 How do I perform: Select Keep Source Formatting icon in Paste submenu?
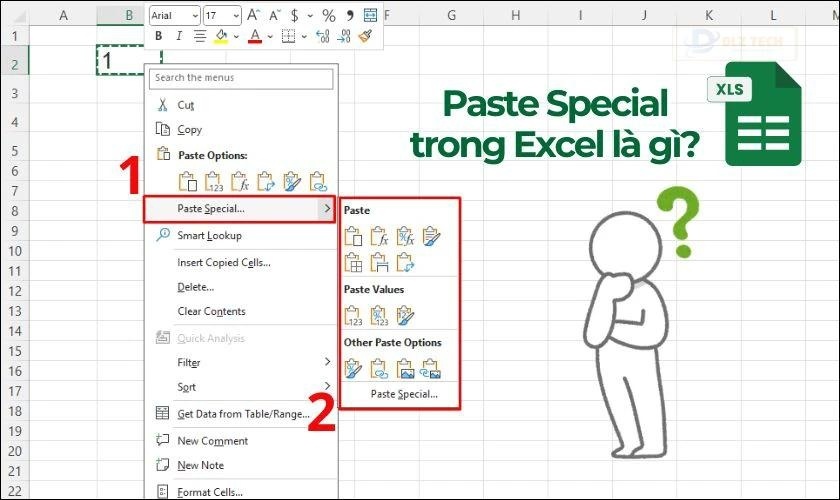tap(431, 236)
